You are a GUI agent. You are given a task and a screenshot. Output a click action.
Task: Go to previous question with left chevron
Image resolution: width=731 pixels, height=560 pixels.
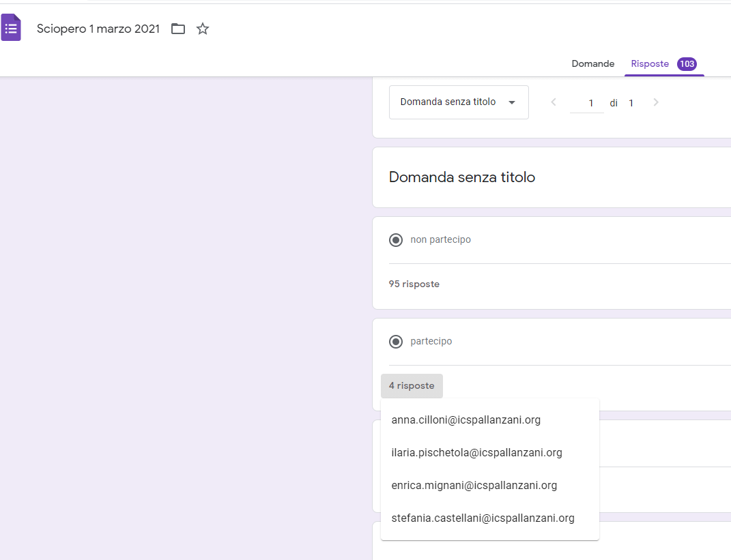(x=554, y=102)
